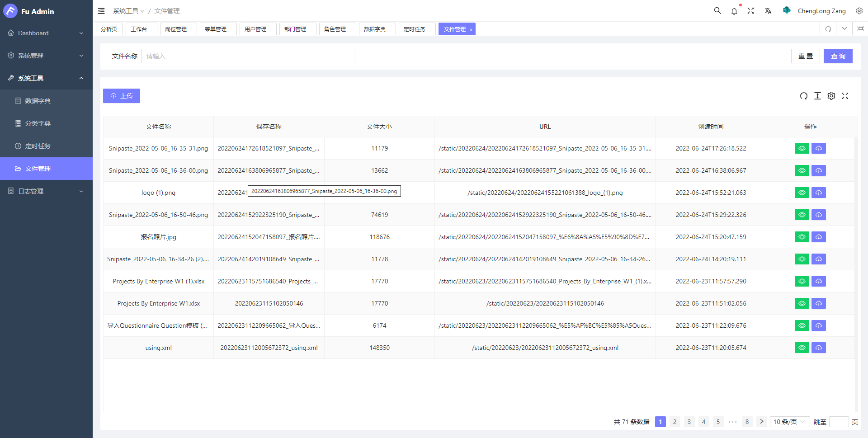Preview using.xml with eye button
The height and width of the screenshot is (438, 868).
[x=802, y=348]
